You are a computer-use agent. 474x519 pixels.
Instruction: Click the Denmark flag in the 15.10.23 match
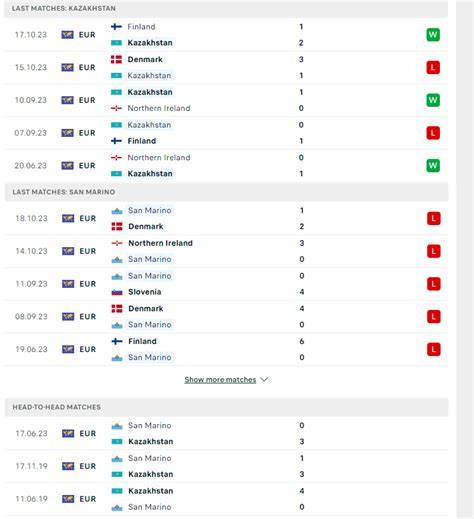[116, 59]
